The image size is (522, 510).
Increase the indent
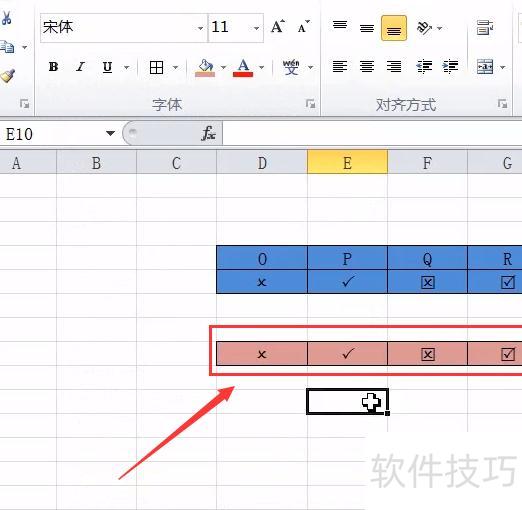click(x=450, y=67)
